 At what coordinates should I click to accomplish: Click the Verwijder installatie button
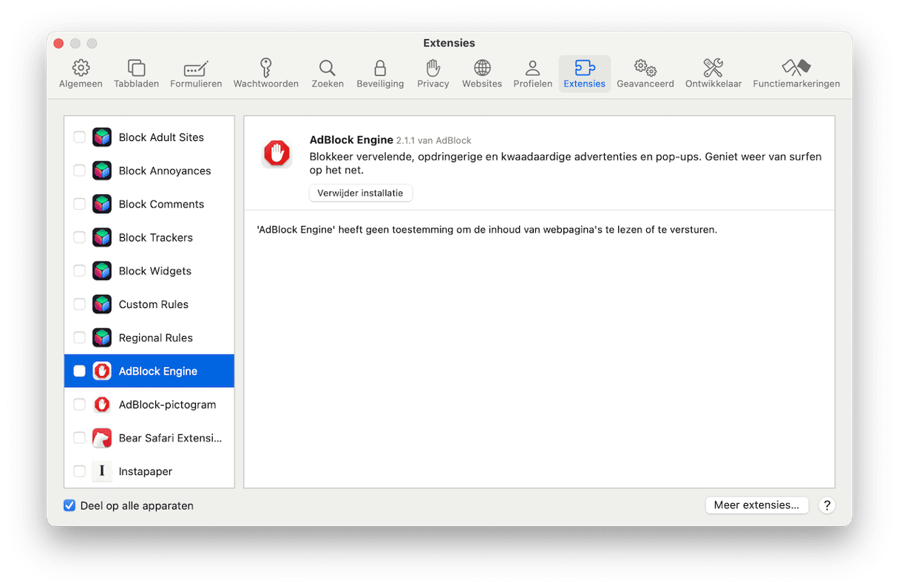coord(360,193)
